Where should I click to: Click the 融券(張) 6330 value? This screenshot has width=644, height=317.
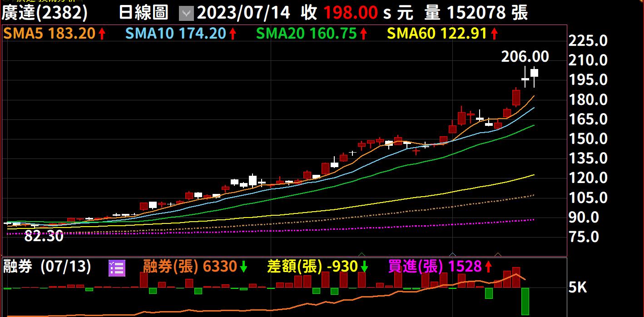[x=190, y=267]
